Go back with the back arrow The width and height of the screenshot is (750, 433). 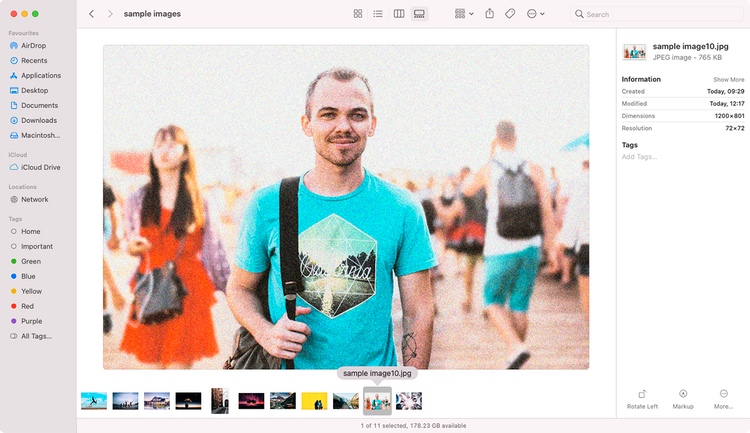click(x=91, y=14)
